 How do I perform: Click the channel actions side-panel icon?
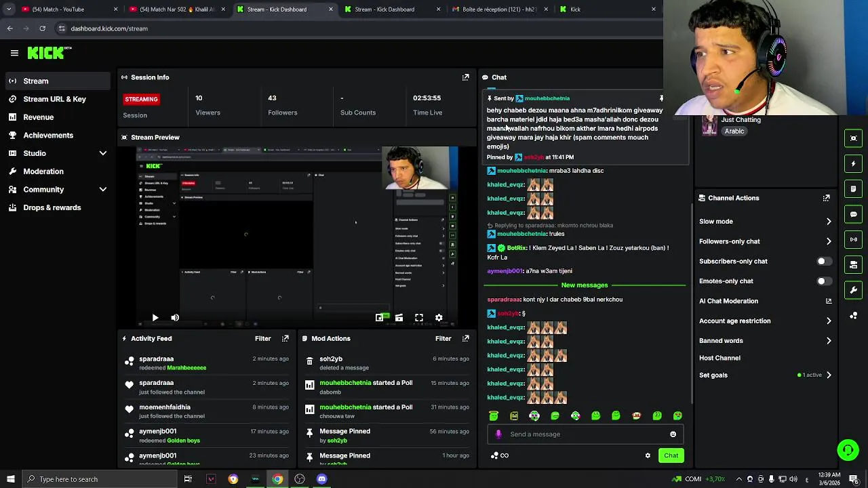(x=854, y=265)
